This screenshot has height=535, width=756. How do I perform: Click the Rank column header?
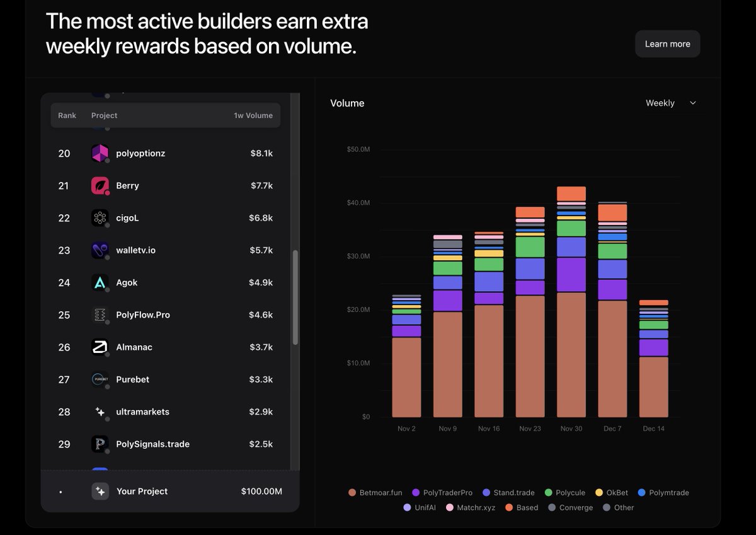click(67, 116)
